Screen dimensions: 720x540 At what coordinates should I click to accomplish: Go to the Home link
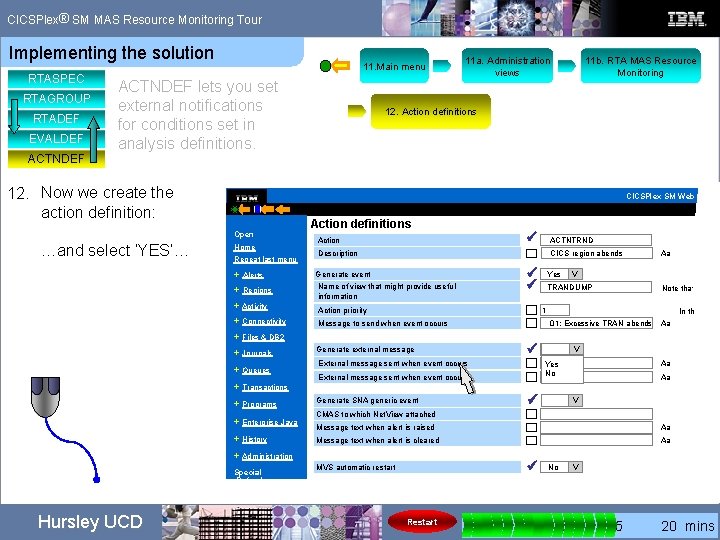(244, 247)
